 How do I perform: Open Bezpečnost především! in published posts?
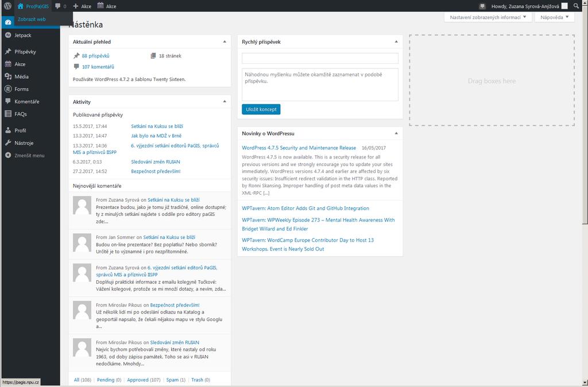[x=156, y=171]
